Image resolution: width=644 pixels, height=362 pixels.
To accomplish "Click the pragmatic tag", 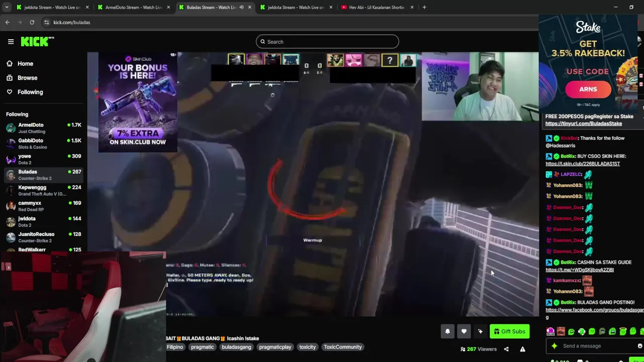I will [202, 347].
